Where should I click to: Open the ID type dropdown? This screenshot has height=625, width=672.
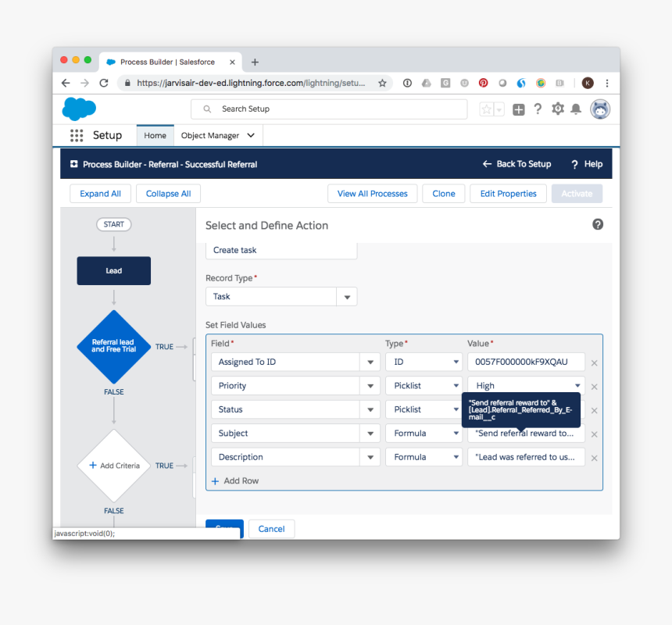pos(424,362)
